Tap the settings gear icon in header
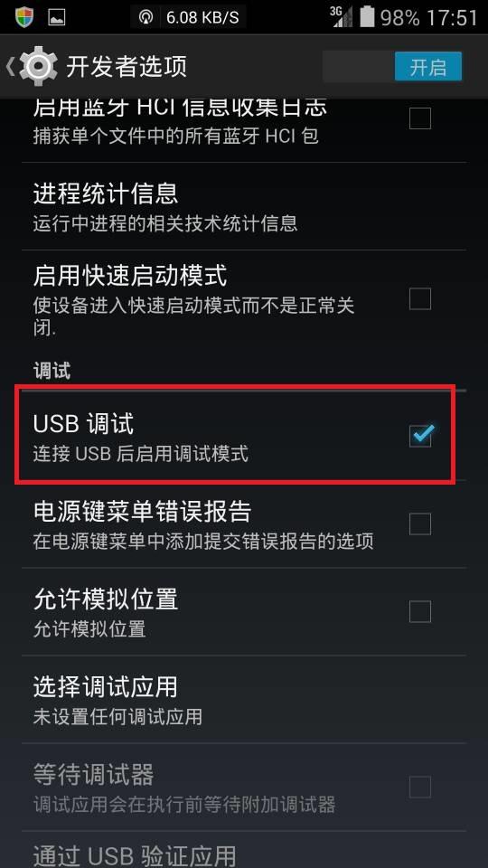Image resolution: width=488 pixels, height=868 pixels. (38, 66)
